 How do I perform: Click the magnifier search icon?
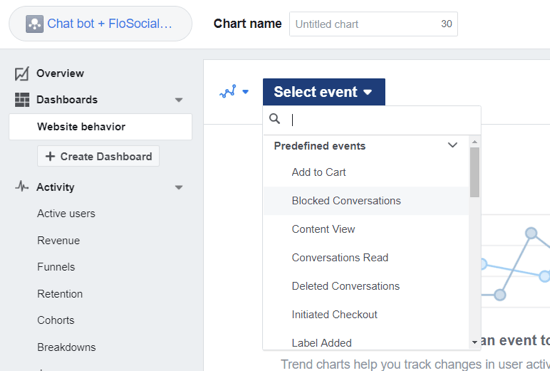click(x=275, y=119)
